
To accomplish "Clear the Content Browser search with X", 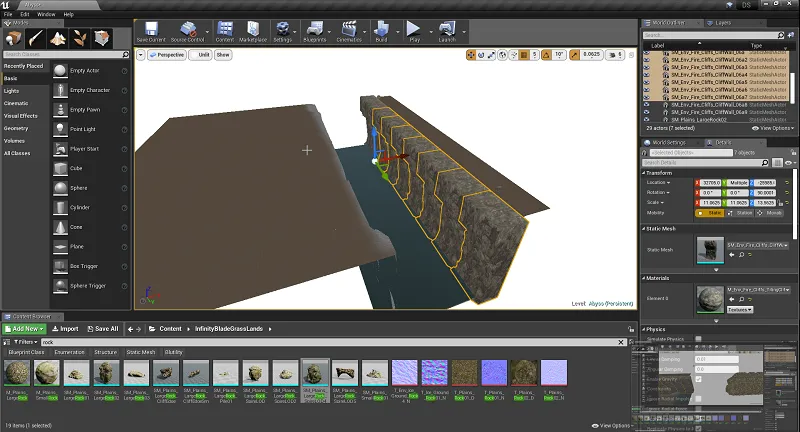I will point(621,342).
